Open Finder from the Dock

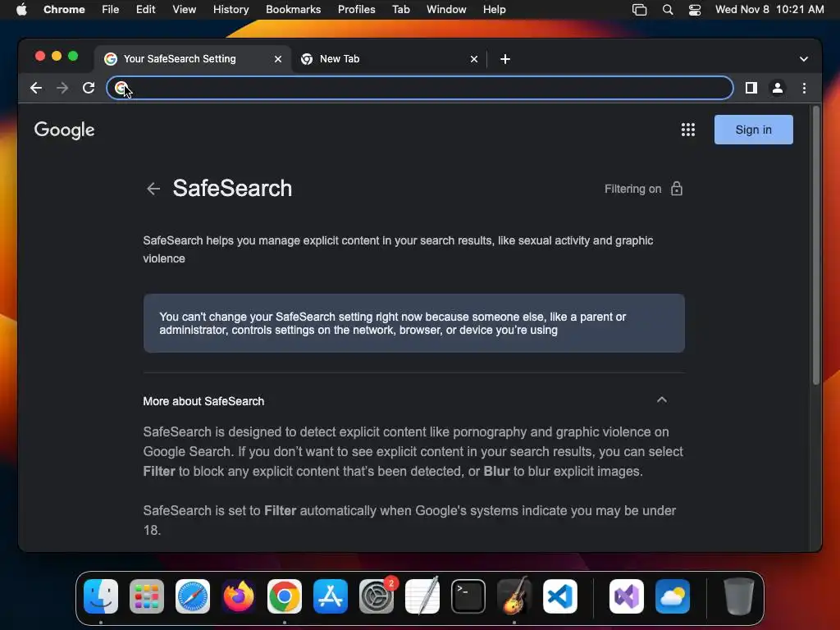tap(101, 596)
